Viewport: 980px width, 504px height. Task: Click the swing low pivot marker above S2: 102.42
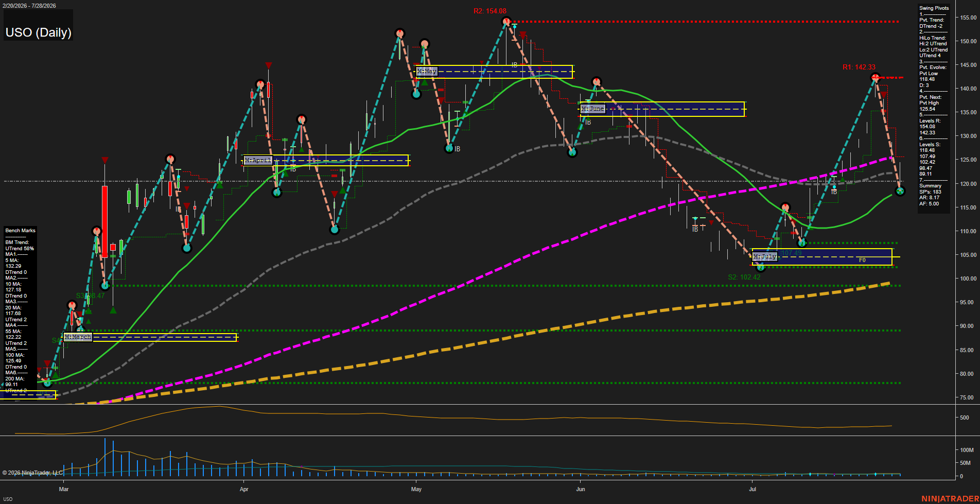click(x=761, y=267)
